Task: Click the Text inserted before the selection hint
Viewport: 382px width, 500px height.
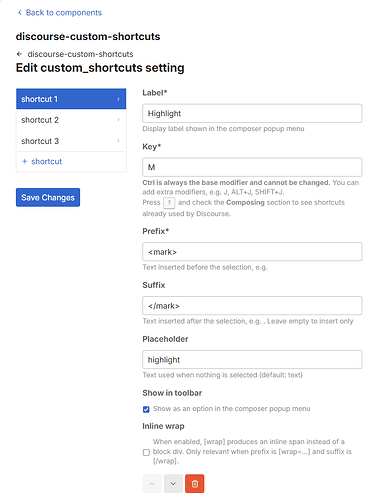Action: coord(205,267)
